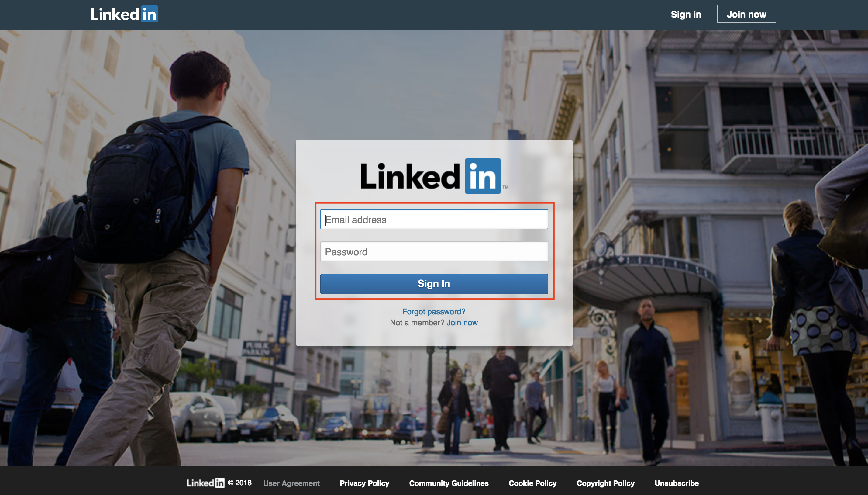Click the Privacy Policy link in the footer
The image size is (868, 495).
[365, 483]
